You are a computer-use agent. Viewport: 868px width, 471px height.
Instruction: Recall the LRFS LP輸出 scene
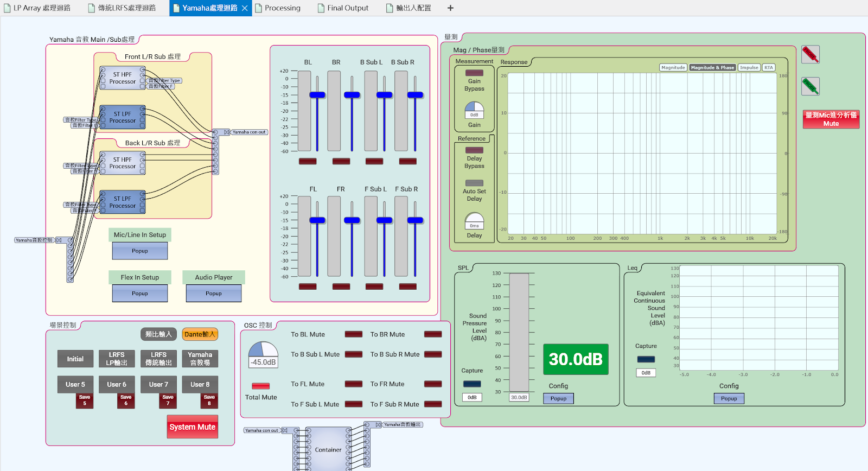tap(117, 359)
